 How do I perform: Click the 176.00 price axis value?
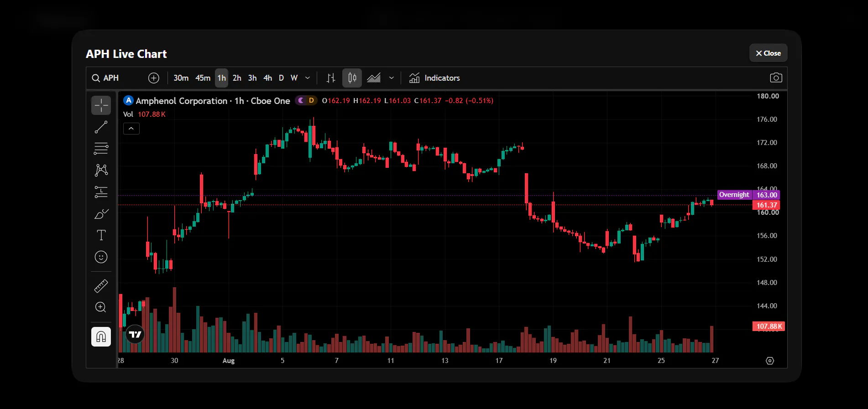click(x=767, y=119)
